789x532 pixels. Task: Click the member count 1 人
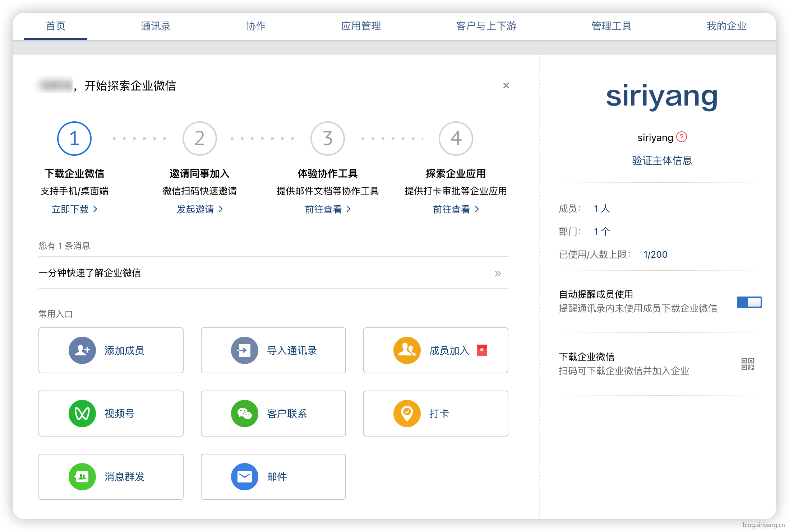[x=602, y=209]
